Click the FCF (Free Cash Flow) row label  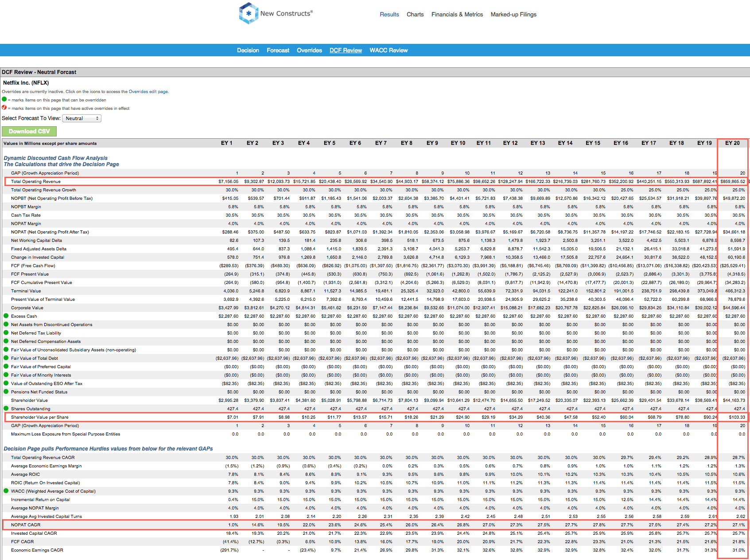click(33, 266)
